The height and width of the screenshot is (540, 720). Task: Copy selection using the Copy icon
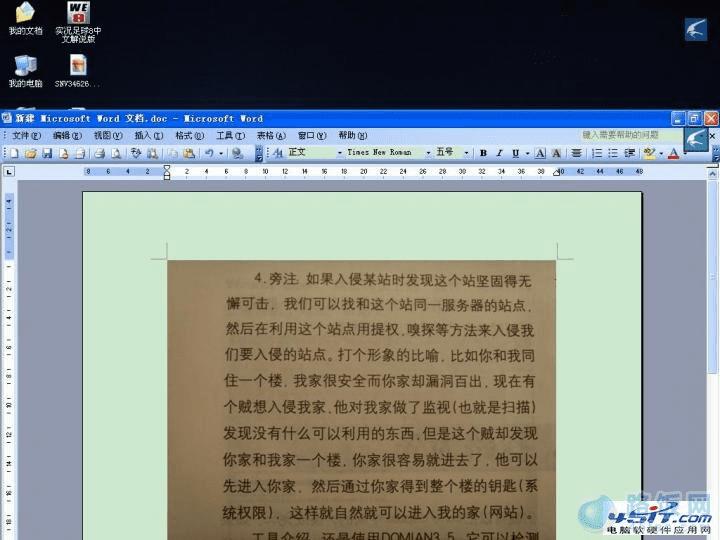point(173,153)
